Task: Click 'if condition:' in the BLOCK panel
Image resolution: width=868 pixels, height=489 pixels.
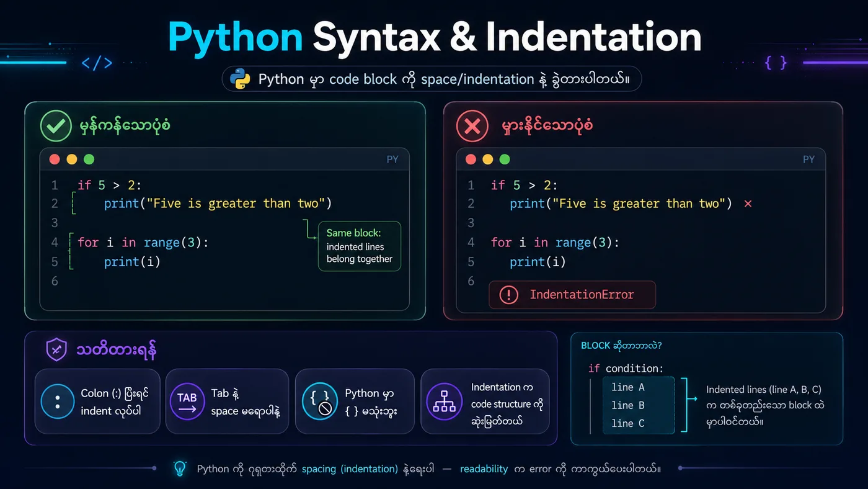Action: [626, 369]
